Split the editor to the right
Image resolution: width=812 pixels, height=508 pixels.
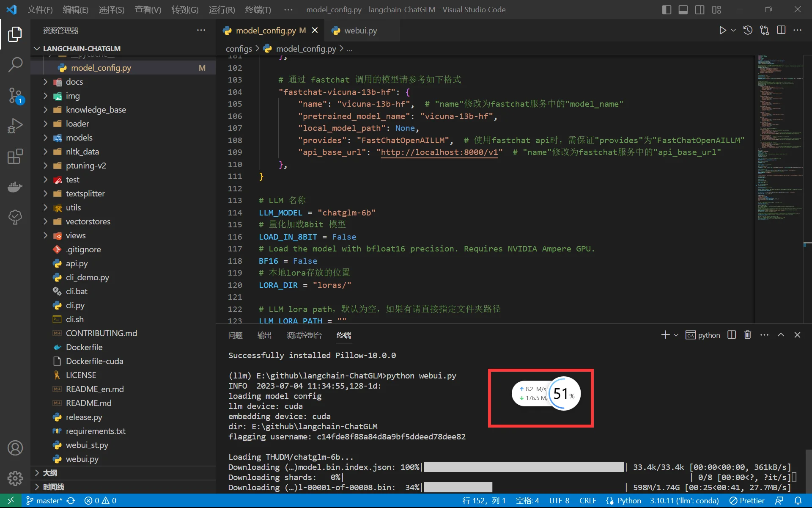(x=781, y=30)
